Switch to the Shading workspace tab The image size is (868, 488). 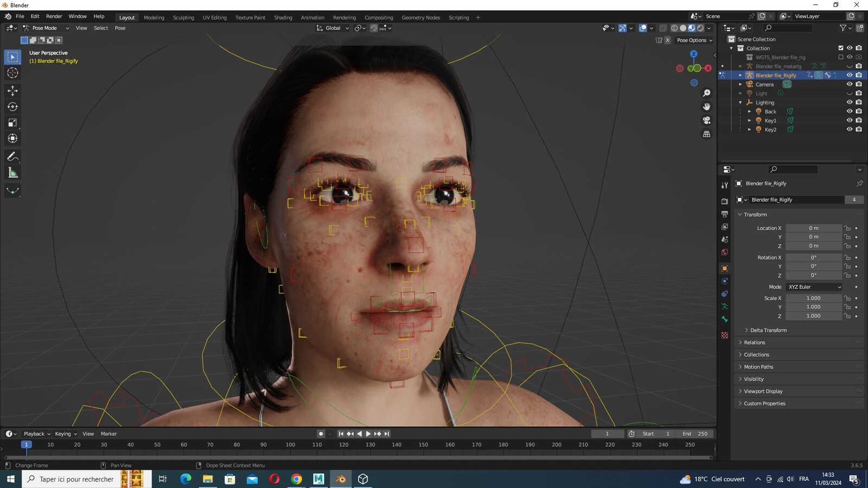coord(283,17)
